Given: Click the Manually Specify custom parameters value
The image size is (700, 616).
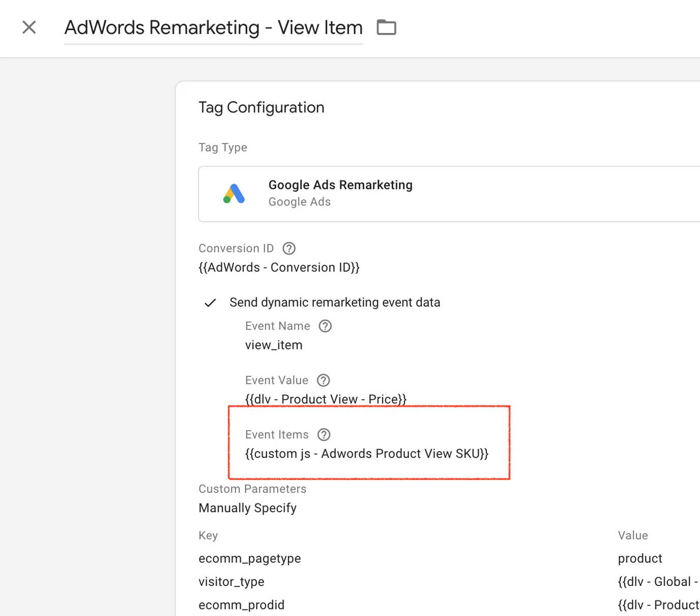Looking at the screenshot, I should click(248, 508).
